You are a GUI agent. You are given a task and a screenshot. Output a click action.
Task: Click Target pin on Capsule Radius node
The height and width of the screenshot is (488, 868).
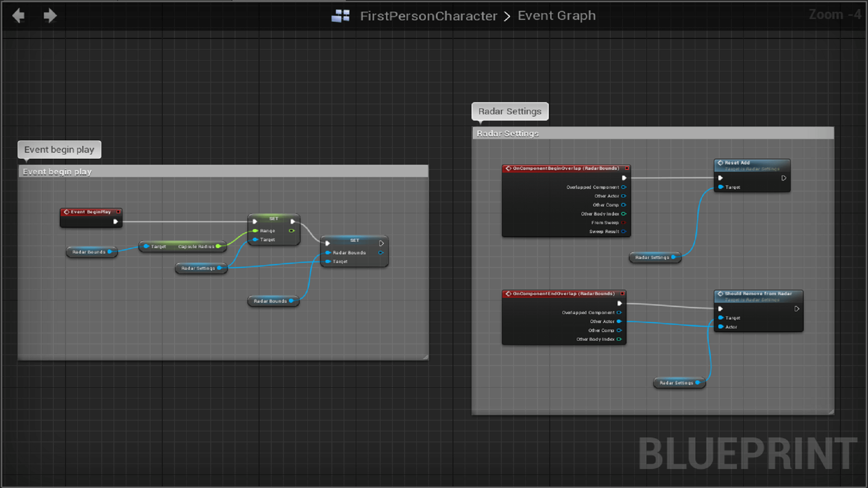point(146,246)
